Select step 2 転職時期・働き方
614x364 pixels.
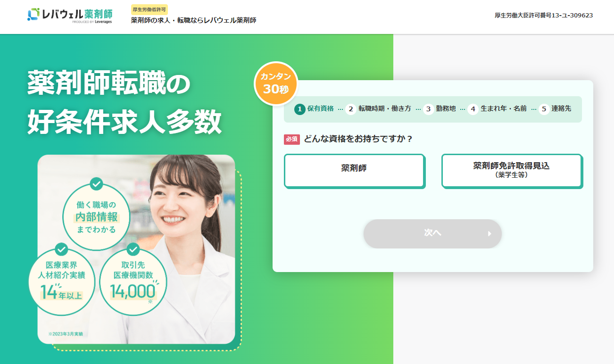click(378, 109)
